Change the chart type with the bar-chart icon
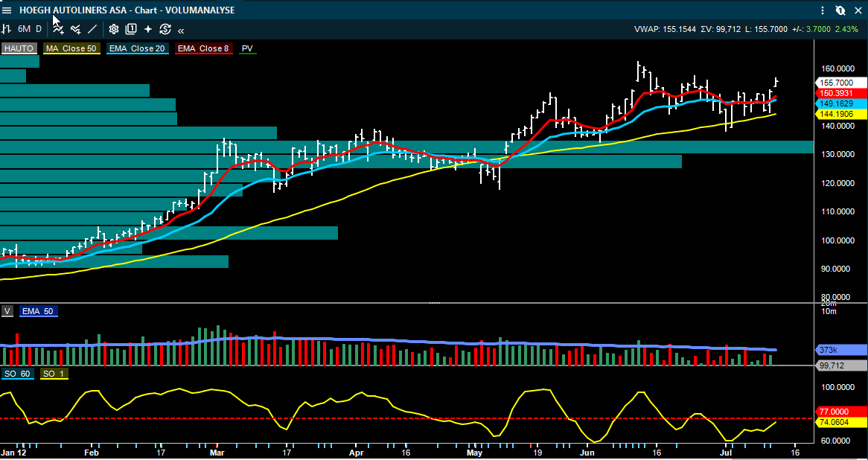868x460 pixels. [x=4, y=29]
